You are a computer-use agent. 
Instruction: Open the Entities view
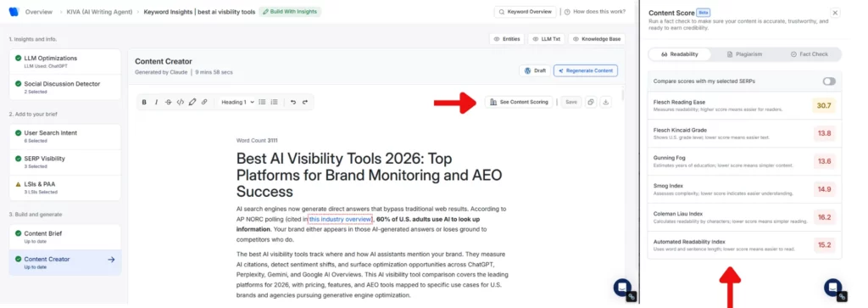(x=507, y=39)
